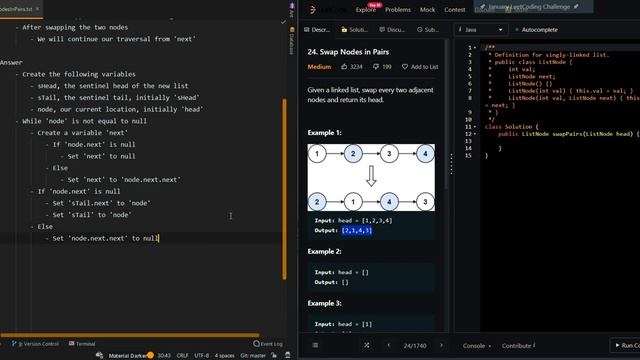
Task: Toggle the Autocomplete option
Action: (x=536, y=30)
